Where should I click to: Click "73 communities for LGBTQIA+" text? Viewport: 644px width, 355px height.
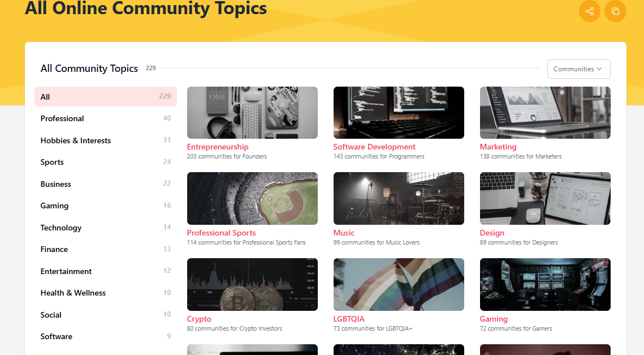(373, 328)
